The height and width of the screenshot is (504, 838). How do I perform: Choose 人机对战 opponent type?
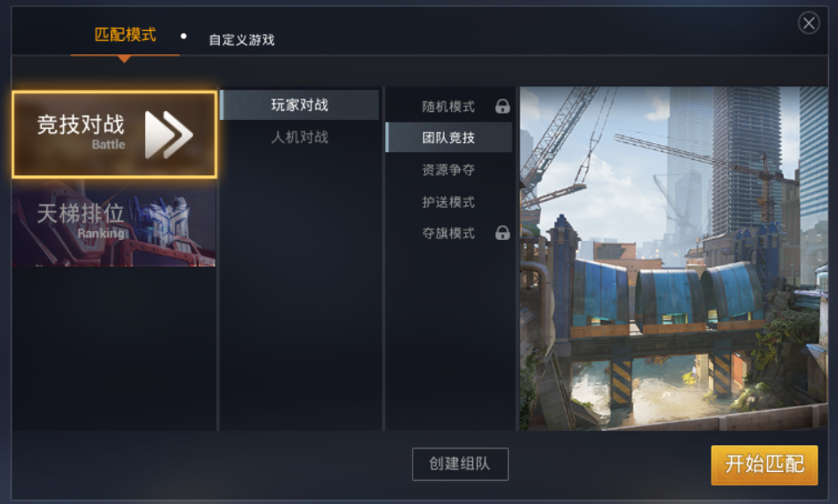click(299, 137)
